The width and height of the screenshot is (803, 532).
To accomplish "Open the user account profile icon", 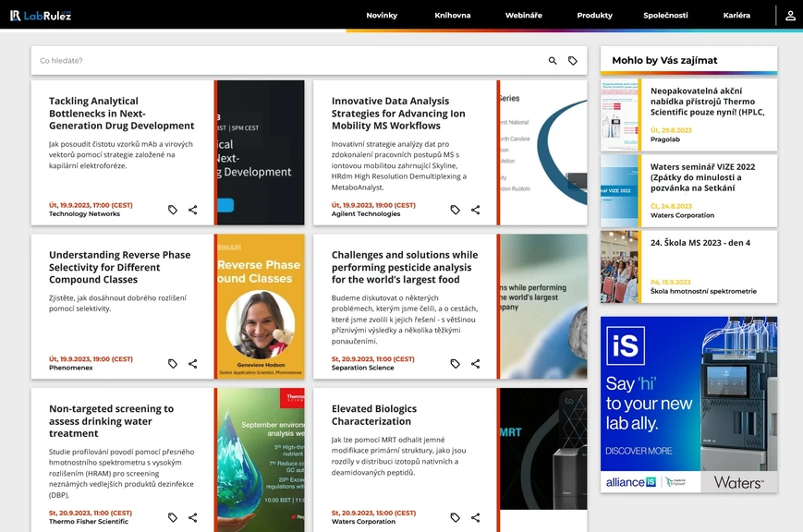I will click(790, 16).
